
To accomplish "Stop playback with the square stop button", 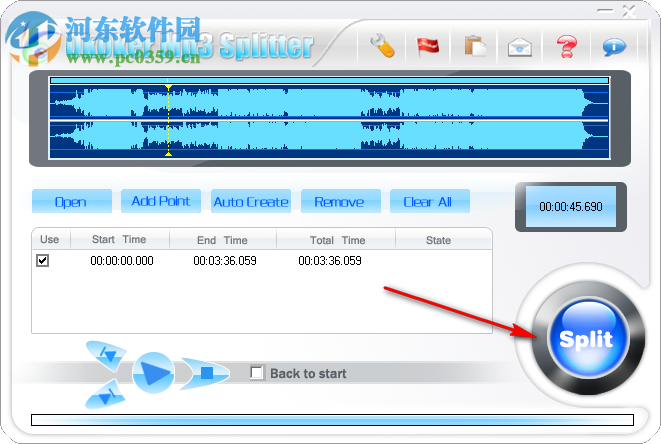I will pyautogui.click(x=205, y=373).
